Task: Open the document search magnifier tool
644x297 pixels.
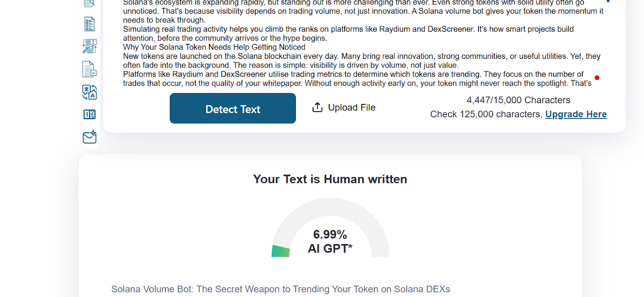Action: (89, 3)
